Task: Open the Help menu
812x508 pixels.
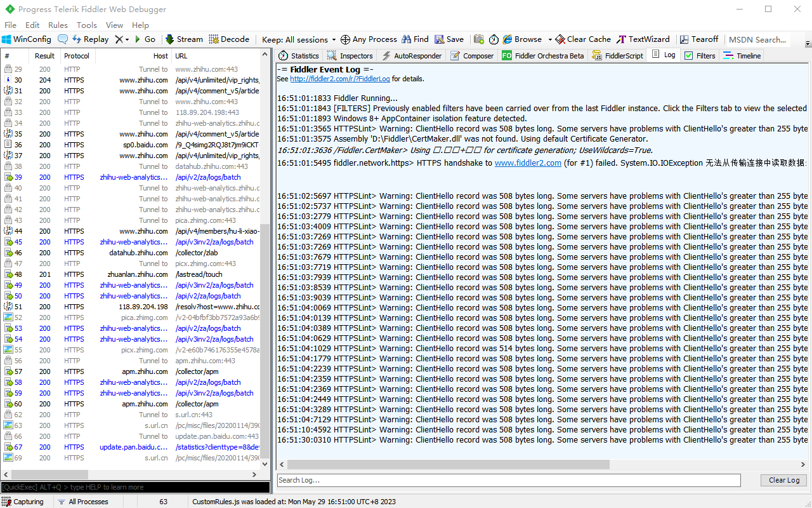Action: point(140,25)
